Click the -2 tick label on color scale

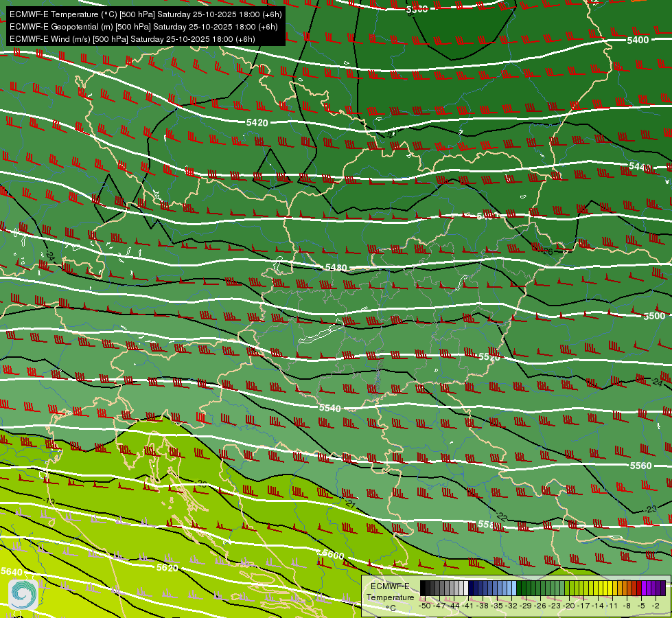[656, 606]
